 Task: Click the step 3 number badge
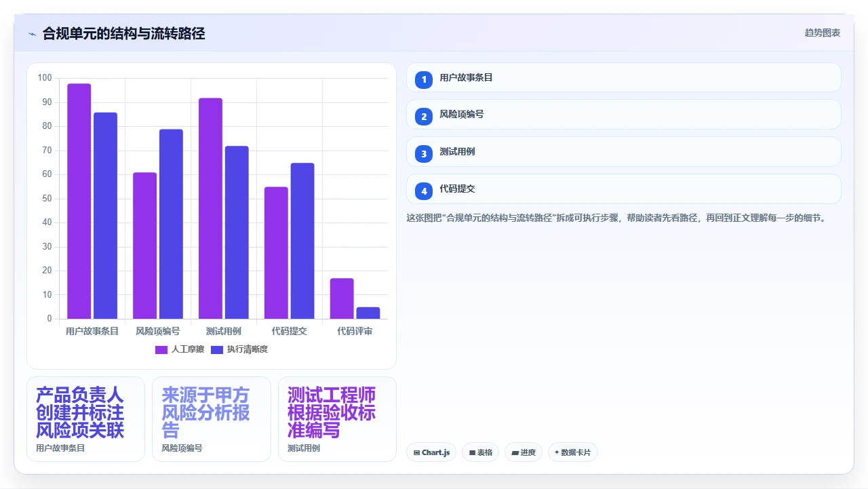pyautogui.click(x=424, y=154)
